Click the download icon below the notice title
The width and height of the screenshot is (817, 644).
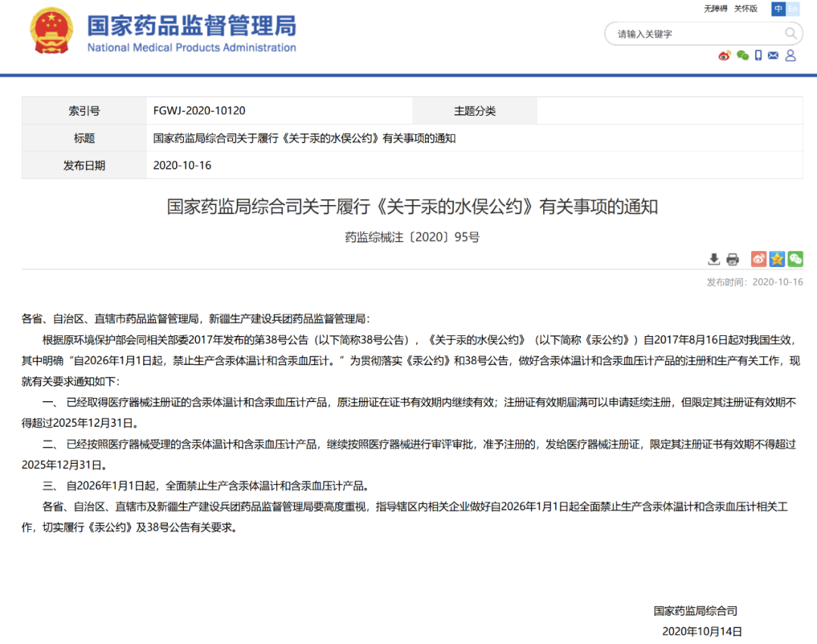point(714,259)
